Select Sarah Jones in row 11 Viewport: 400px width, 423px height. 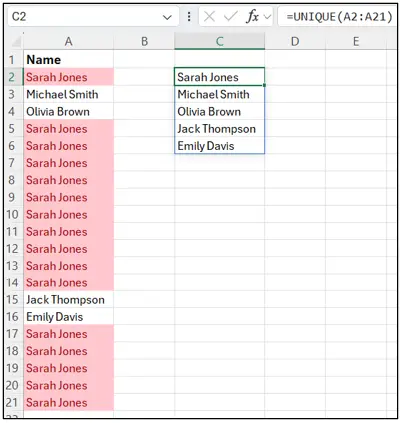(x=68, y=231)
